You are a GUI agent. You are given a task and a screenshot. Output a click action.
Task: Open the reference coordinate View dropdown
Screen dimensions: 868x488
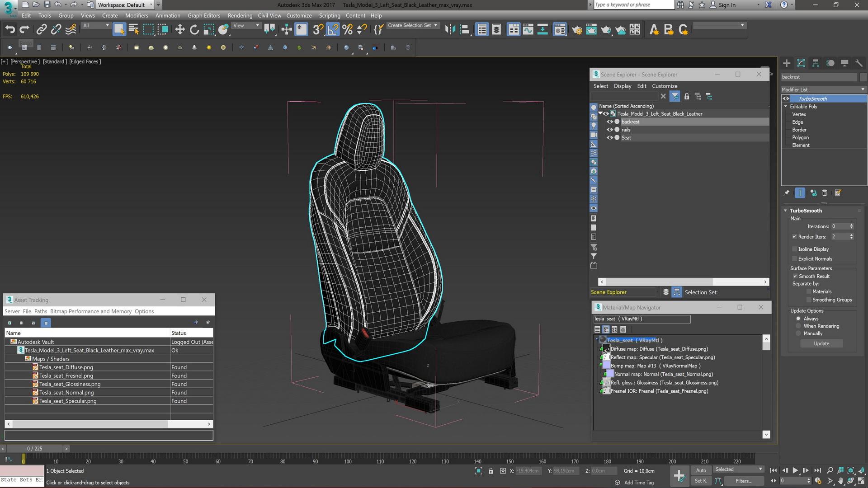coord(246,26)
